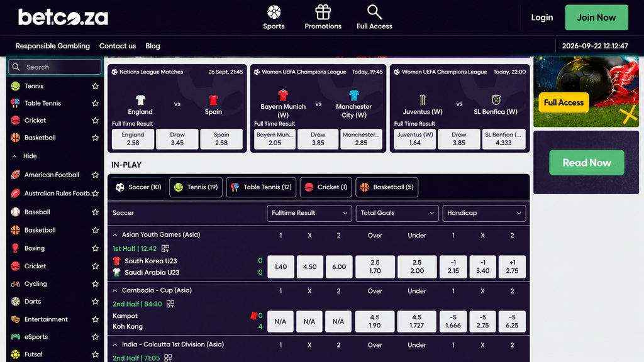Open Responsible Gambling menu link
Image resolution: width=644 pixels, height=362 pixels.
point(53,46)
